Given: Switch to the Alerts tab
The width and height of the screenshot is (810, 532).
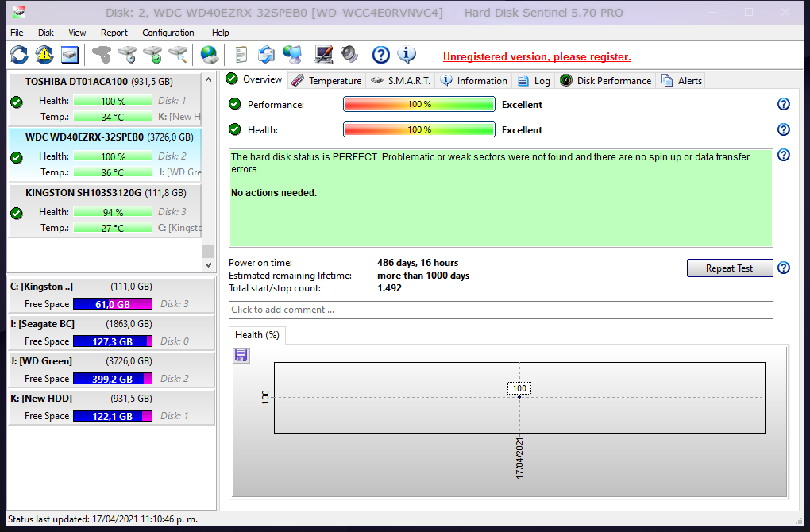Looking at the screenshot, I should (682, 80).
